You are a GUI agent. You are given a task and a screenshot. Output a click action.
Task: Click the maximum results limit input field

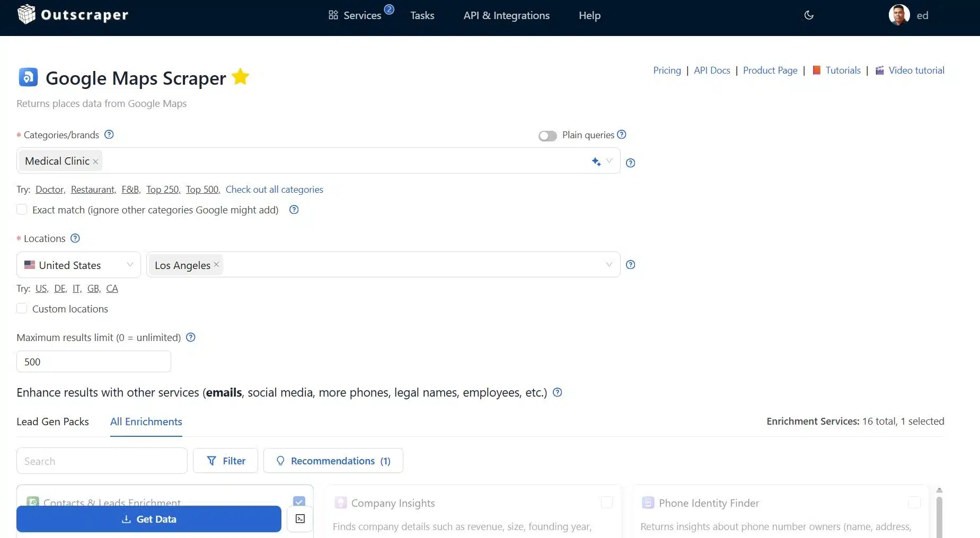click(94, 362)
